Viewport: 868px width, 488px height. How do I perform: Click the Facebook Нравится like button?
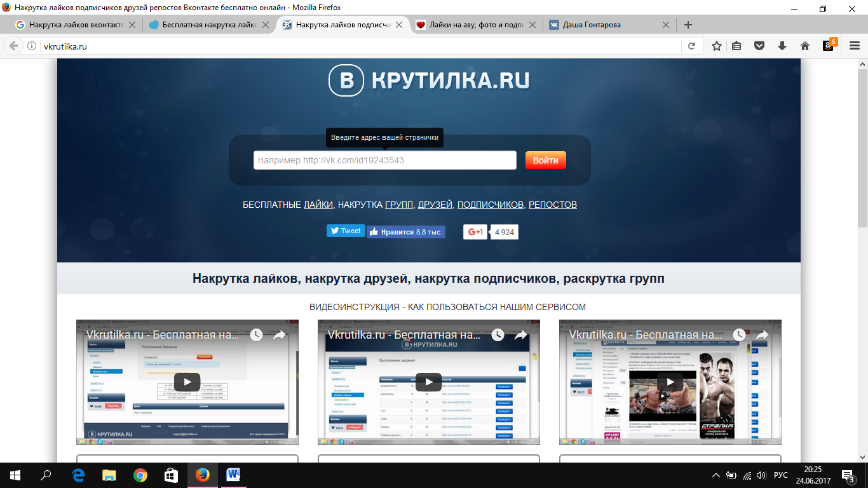(x=406, y=232)
